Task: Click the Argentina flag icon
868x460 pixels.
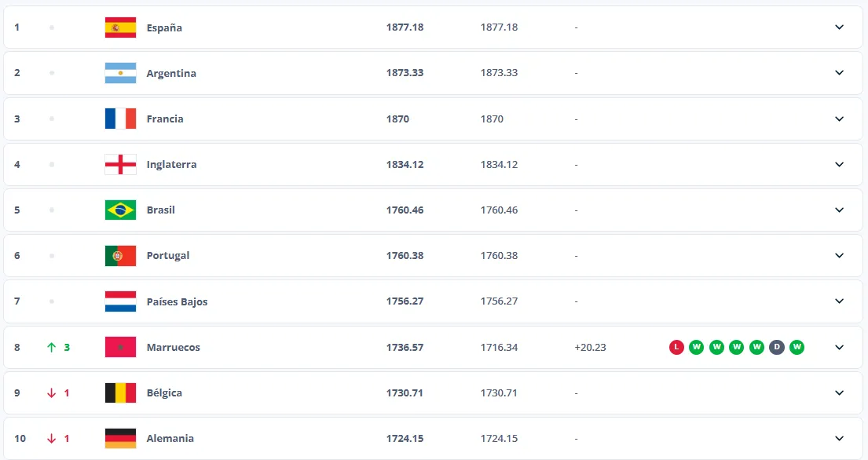Action: pyautogui.click(x=120, y=73)
